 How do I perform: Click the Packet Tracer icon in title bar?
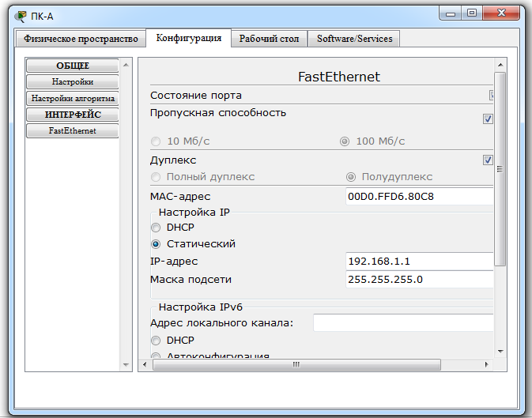(x=21, y=17)
